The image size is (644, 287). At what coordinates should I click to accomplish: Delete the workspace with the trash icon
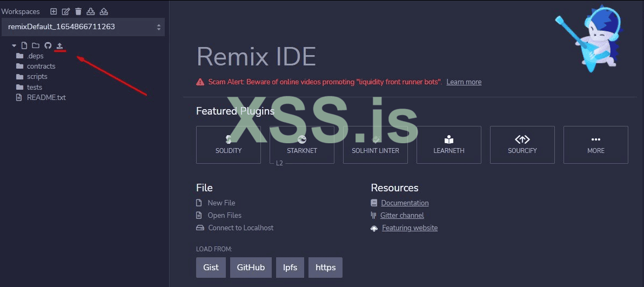[x=78, y=11]
